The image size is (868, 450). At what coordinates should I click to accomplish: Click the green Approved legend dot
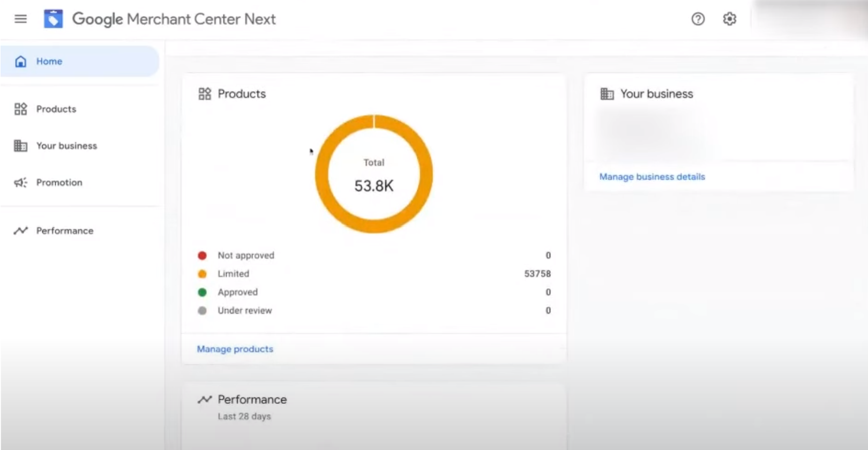pyautogui.click(x=202, y=292)
